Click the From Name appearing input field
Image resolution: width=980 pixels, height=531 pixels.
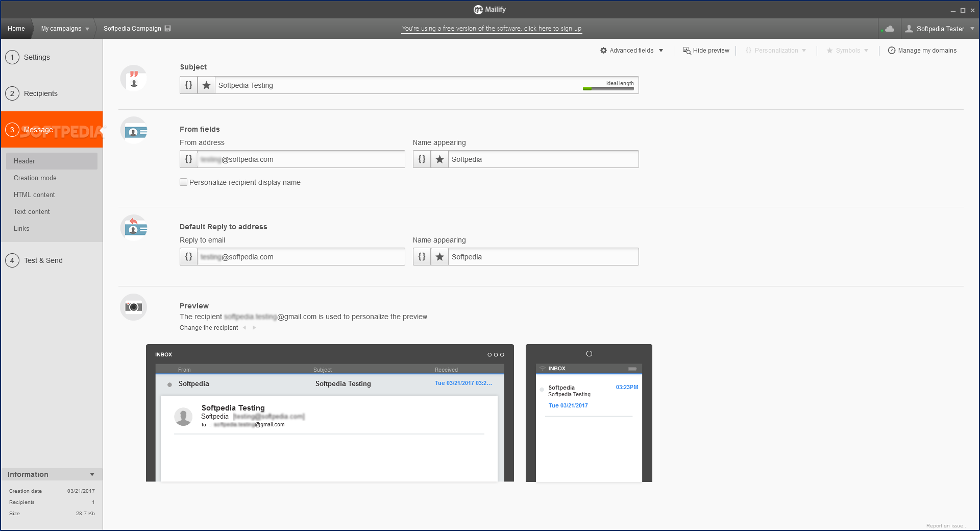(544, 159)
